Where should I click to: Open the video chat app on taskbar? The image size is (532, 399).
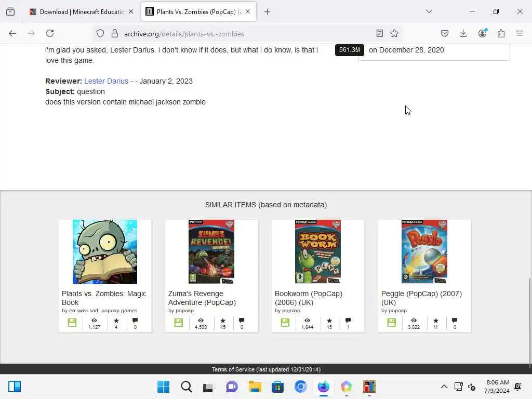point(232,387)
